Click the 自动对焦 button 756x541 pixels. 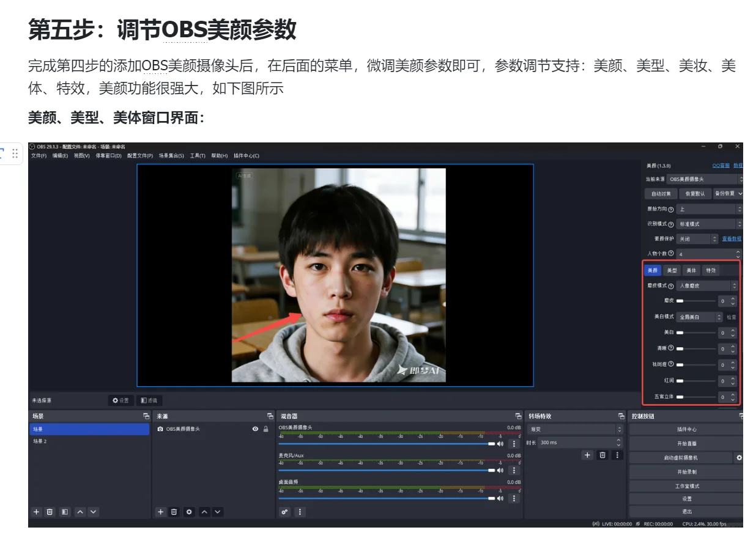tap(661, 194)
